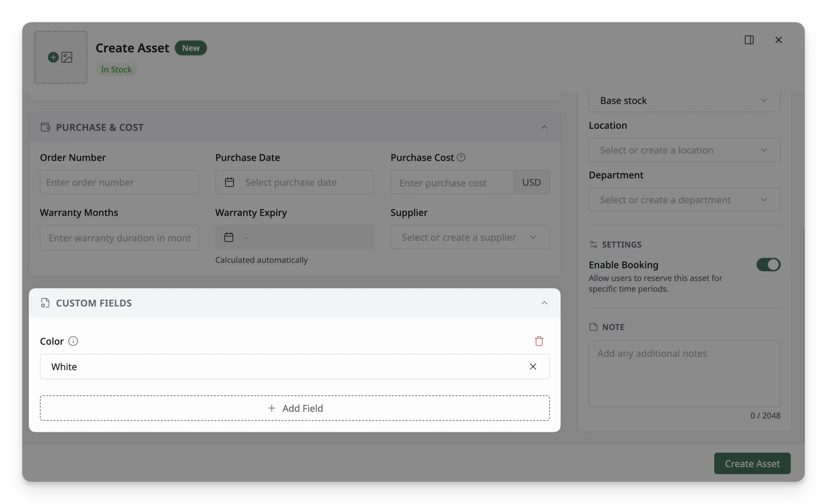Viewport: 827px width, 504px height.
Task: Disable the Enable Booking toggle
Action: (768, 264)
